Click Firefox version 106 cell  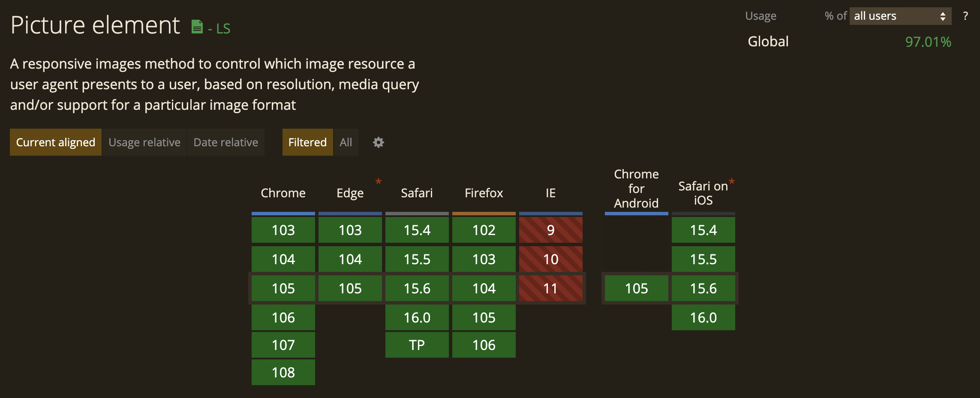pos(484,345)
